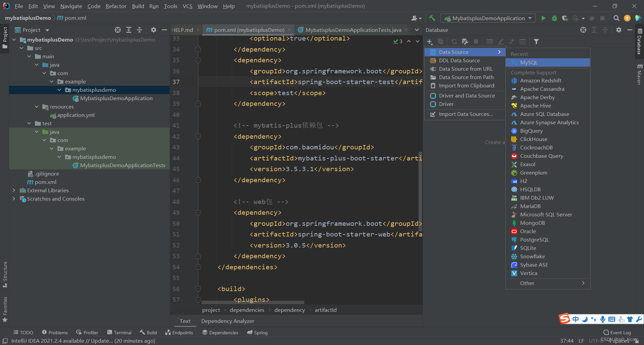The width and height of the screenshot is (644, 345).
Task: Open Search Everywhere magnifier icon
Action: coord(616,18)
